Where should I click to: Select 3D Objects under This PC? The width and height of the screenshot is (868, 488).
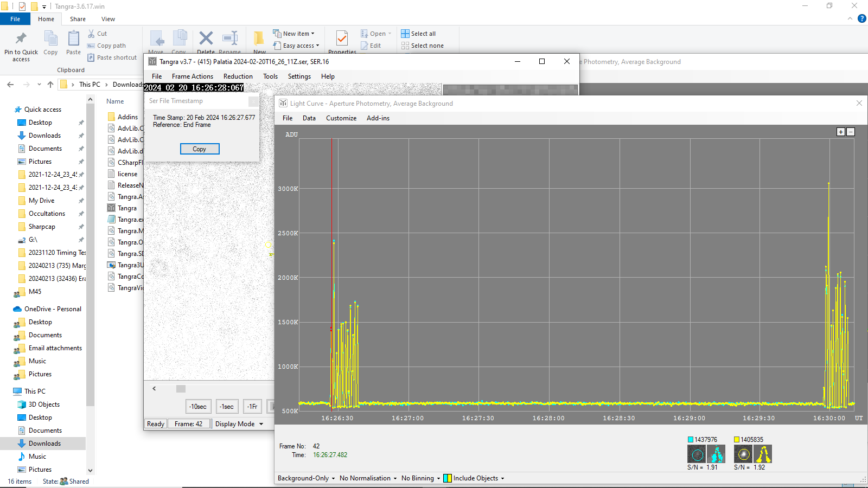coord(44,404)
